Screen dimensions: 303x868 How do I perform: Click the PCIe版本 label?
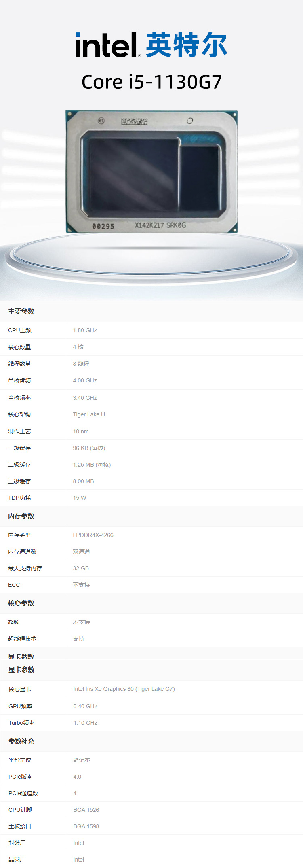[x=20, y=777]
